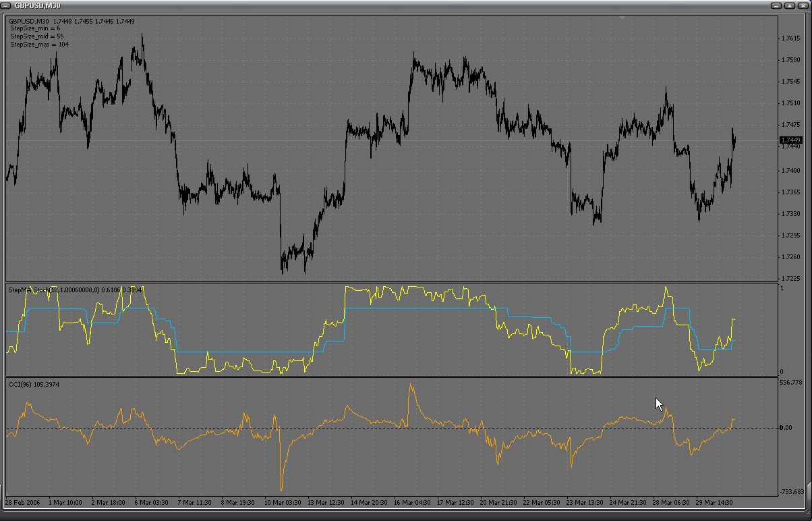
Task: Select the StepSize_min = 6 label
Action: coord(35,29)
